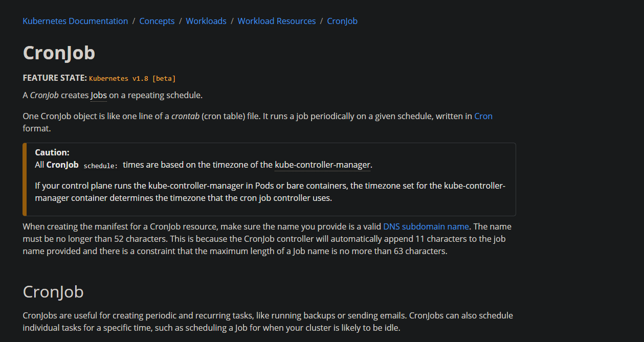This screenshot has height=342, width=644.
Task: Open the "DNS subdomain name" link
Action: point(426,226)
